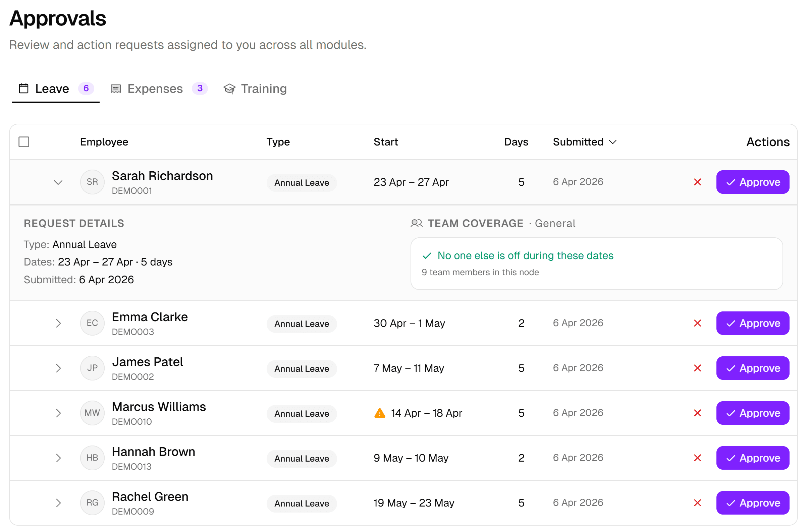Click the warning triangle on Marcus Williams's dates
The height and width of the screenshot is (532, 809).
(x=379, y=413)
